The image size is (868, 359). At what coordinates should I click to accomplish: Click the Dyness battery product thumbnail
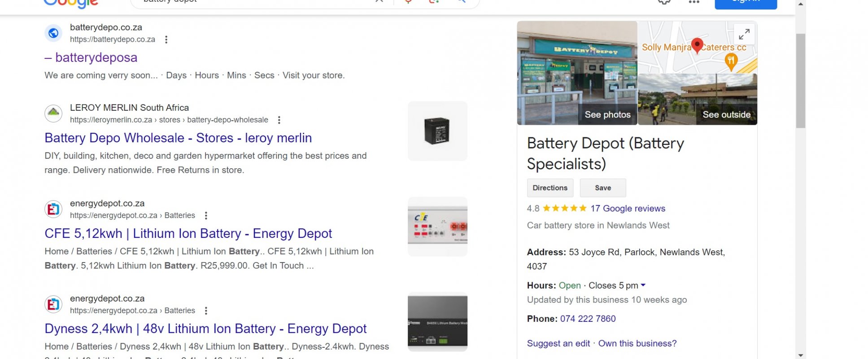(x=437, y=322)
